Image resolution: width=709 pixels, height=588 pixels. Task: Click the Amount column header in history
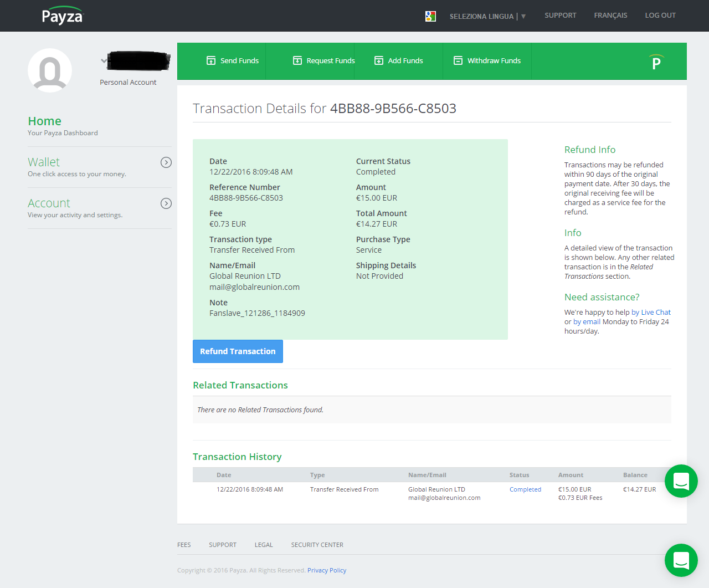(x=571, y=475)
